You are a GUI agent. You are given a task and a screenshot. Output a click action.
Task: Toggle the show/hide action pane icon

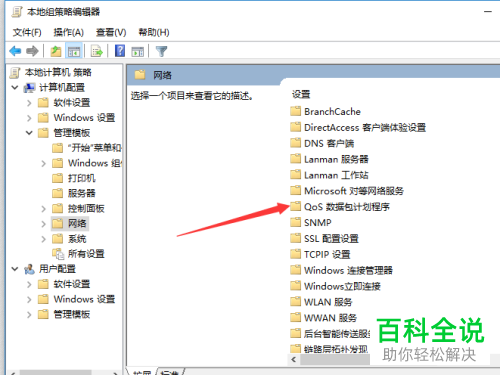138,52
